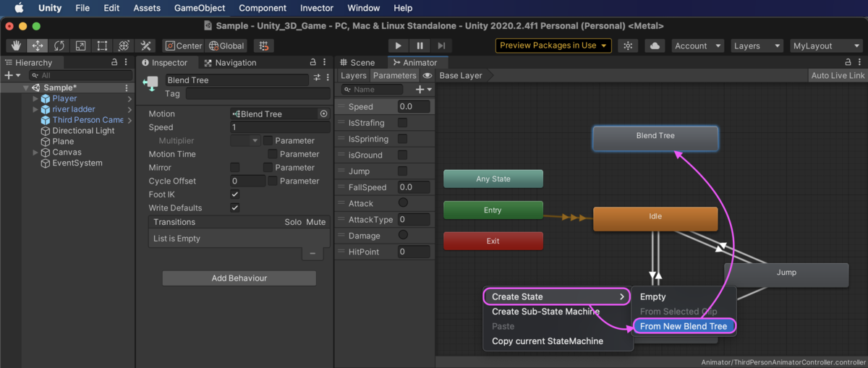Fire the Attack trigger radio
Image resolution: width=868 pixels, height=368 pixels.
coord(403,203)
